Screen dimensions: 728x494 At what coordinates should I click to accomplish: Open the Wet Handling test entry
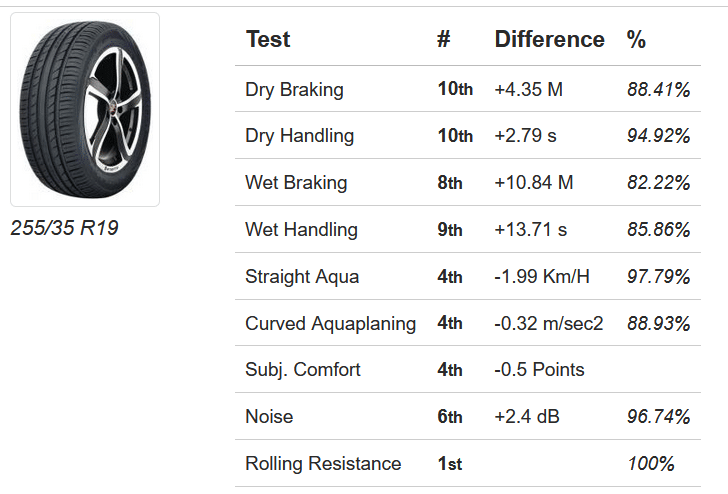(x=301, y=230)
